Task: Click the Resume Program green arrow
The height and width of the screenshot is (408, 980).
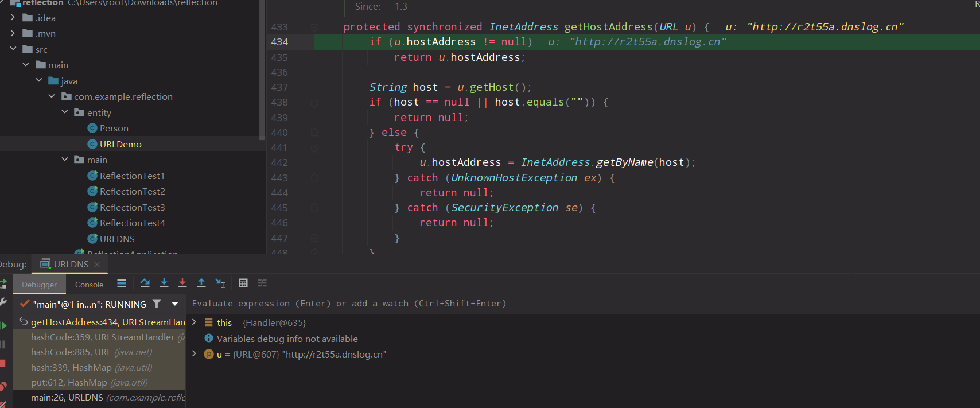Action: [3, 325]
